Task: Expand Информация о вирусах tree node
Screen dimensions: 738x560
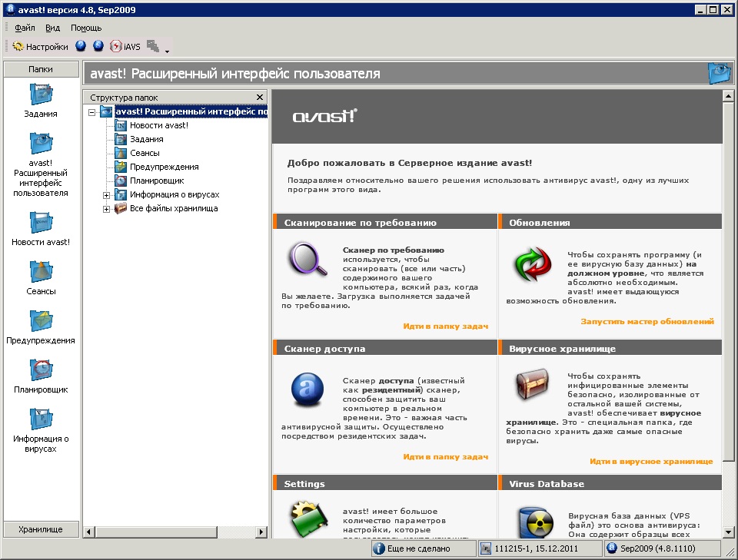Action: coord(107,195)
